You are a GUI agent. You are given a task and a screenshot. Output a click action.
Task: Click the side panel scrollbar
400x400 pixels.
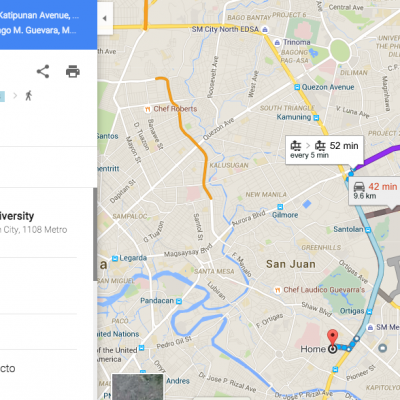tap(95, 234)
